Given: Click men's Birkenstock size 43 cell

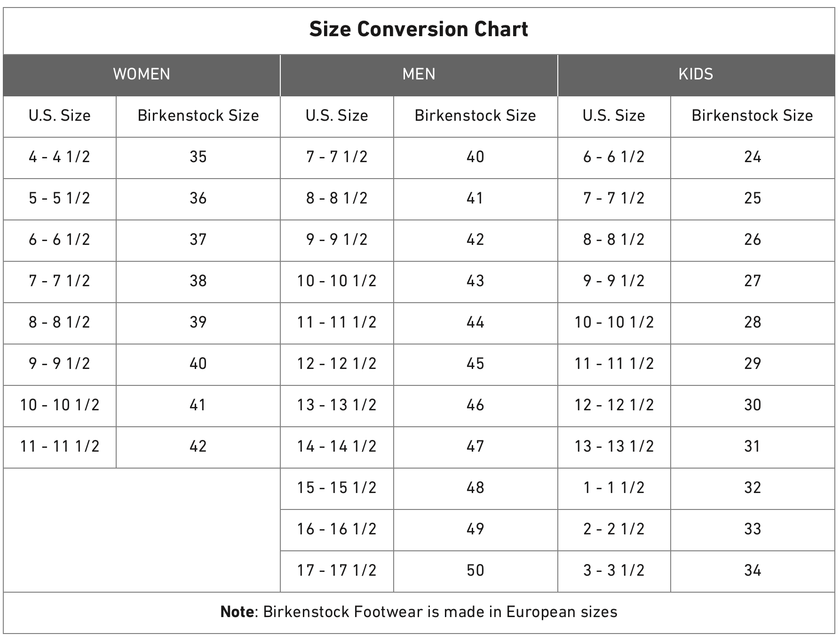Looking at the screenshot, I should [475, 282].
